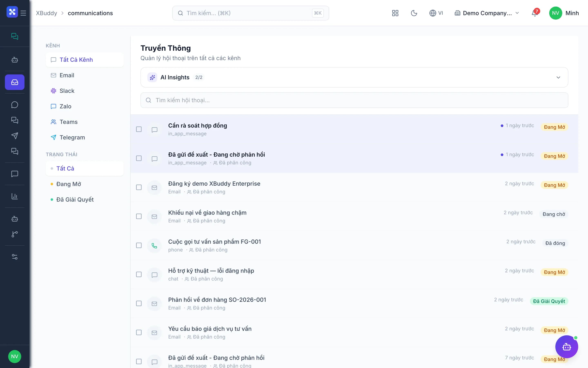Select the Teams channel filter
This screenshot has width=588, height=368.
[85, 122]
